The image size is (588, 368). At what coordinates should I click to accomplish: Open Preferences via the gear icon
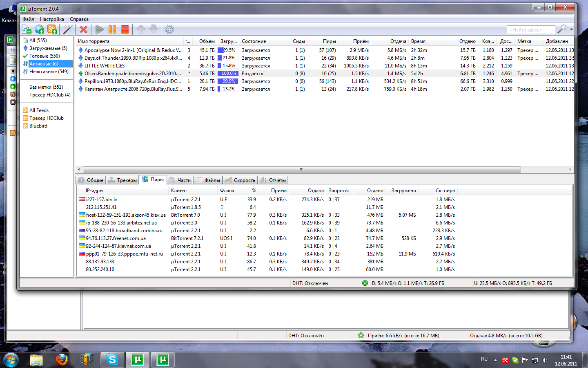click(x=169, y=29)
